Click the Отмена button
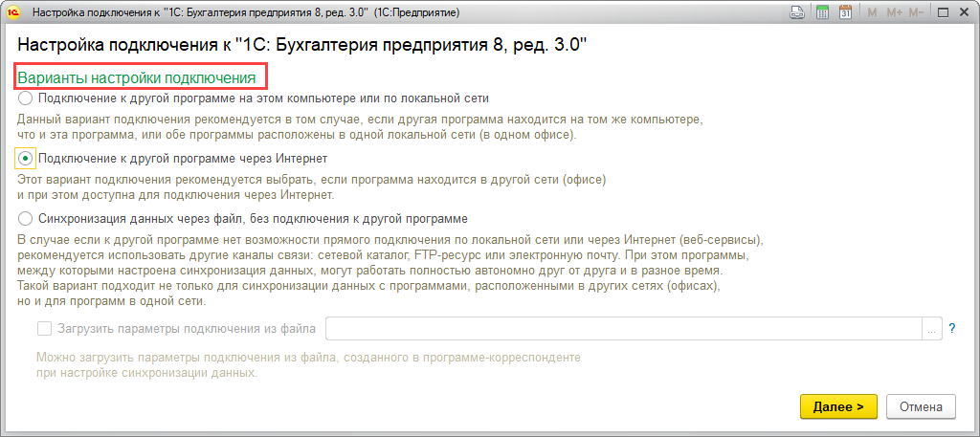Screen dimensions: 980x437 click(921, 406)
